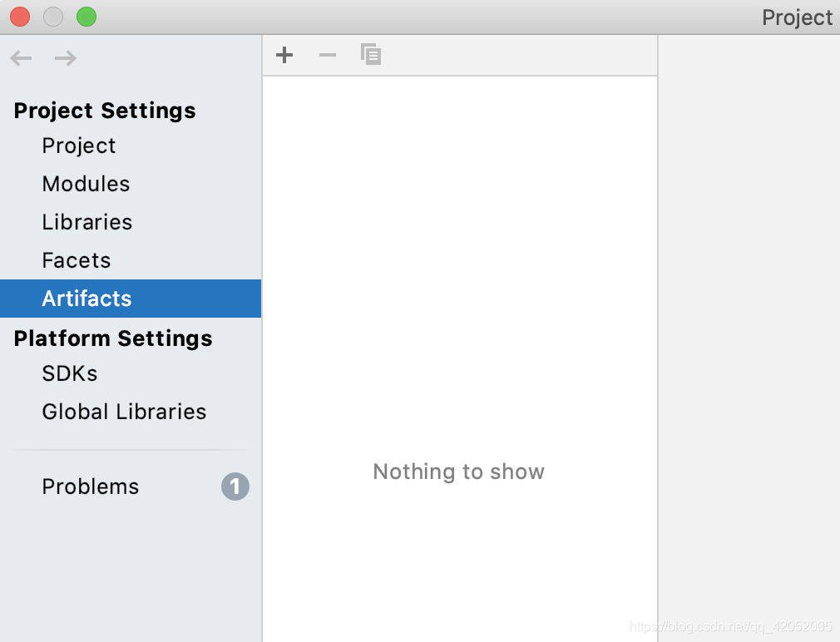
Task: Click the green zoom window button
Action: point(86,17)
